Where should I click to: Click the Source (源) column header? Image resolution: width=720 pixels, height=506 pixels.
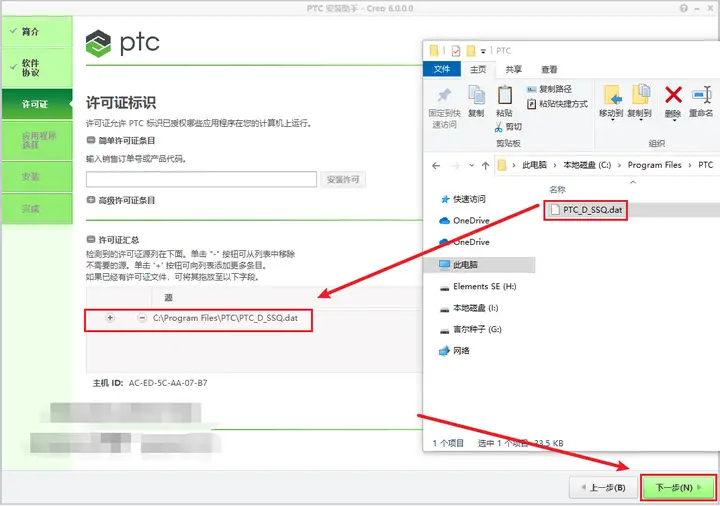(x=169, y=298)
